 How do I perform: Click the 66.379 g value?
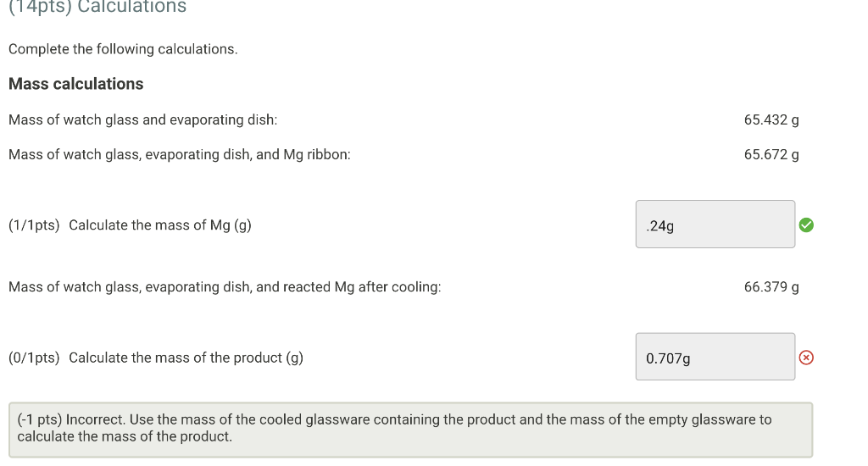(771, 287)
